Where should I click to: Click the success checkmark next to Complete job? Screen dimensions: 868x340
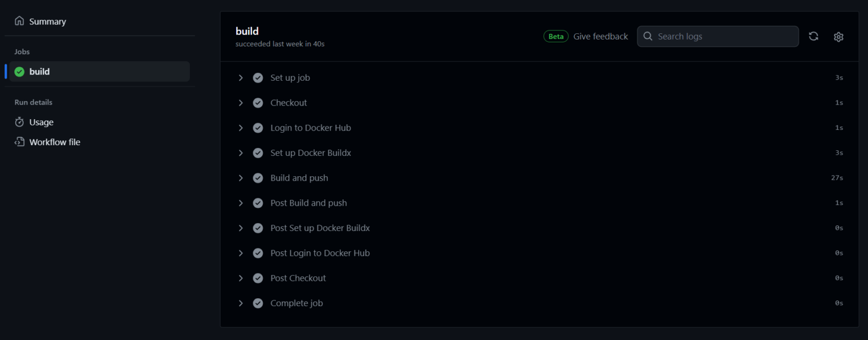pos(258,303)
